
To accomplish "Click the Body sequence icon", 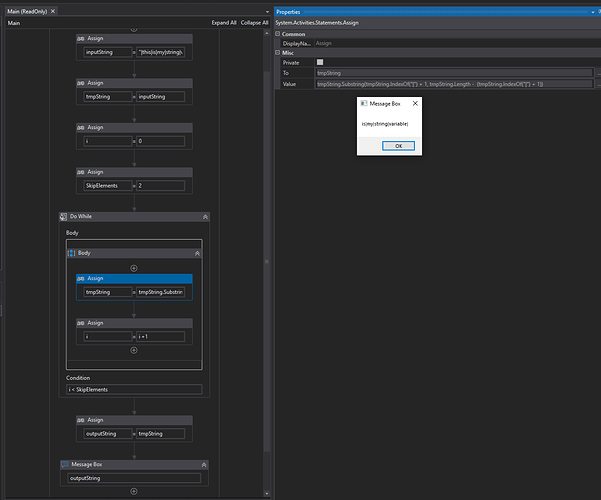I will tap(71, 253).
